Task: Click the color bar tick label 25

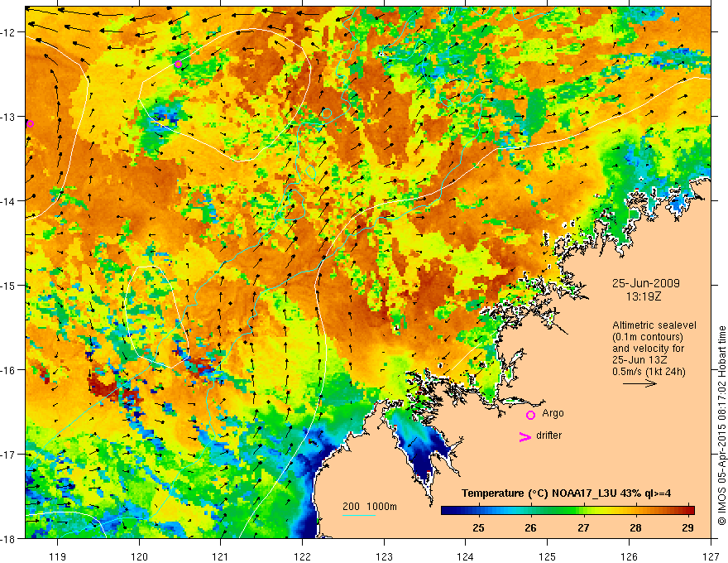Action: 478,527
